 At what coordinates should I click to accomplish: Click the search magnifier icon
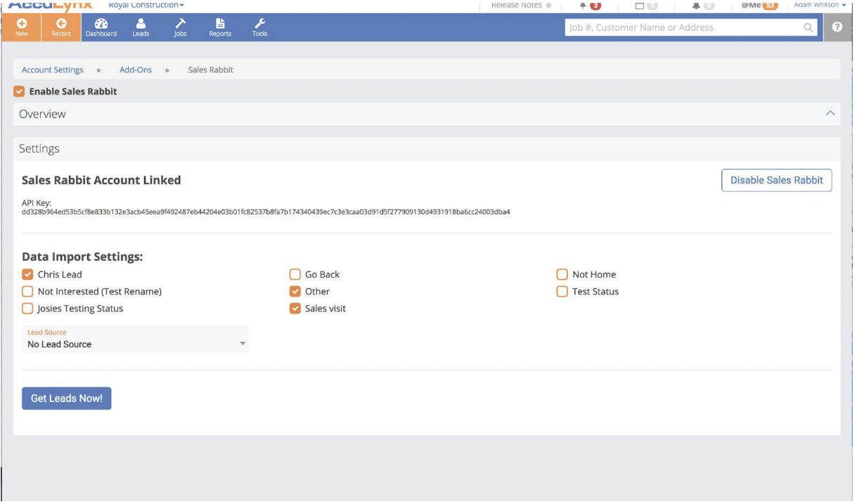coord(809,27)
